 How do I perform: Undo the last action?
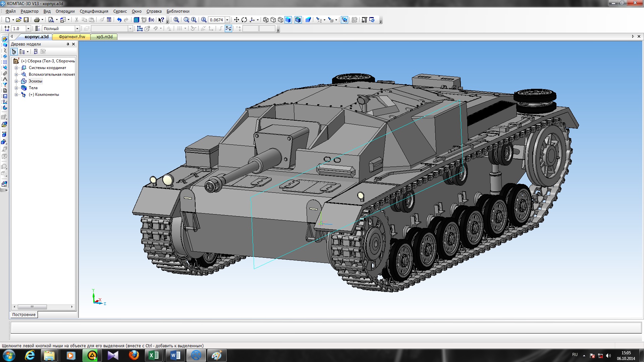[x=119, y=20]
